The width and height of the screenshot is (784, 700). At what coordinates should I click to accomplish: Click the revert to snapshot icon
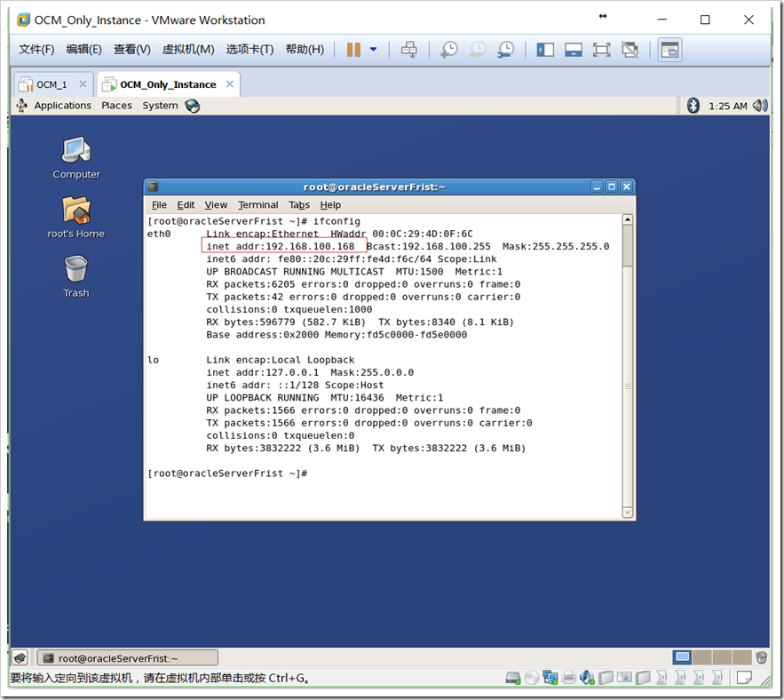pos(477,50)
